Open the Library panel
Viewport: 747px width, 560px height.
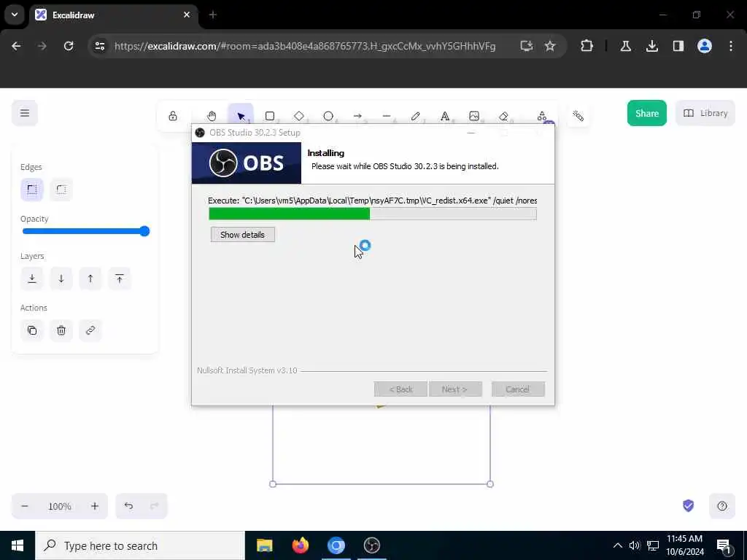tap(705, 113)
